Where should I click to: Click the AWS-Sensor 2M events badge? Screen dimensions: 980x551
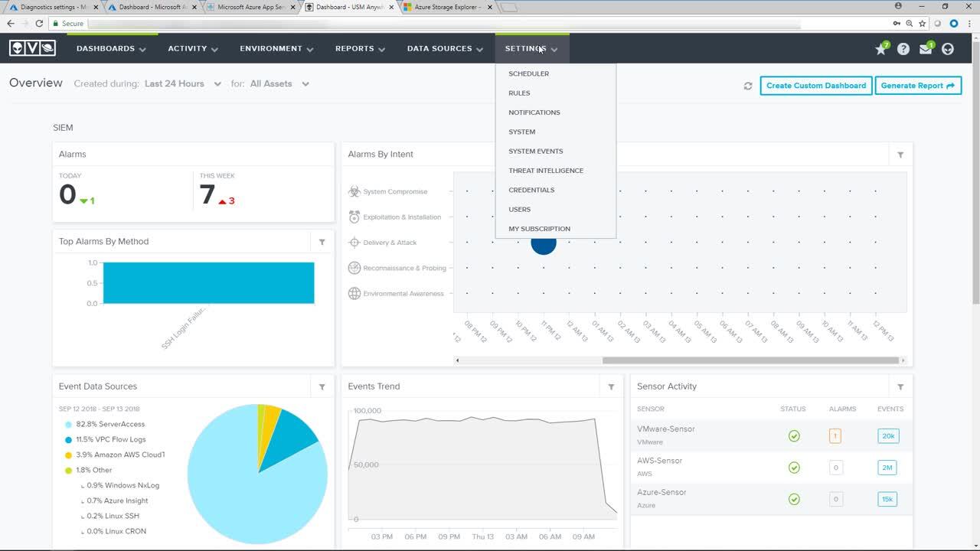click(887, 468)
